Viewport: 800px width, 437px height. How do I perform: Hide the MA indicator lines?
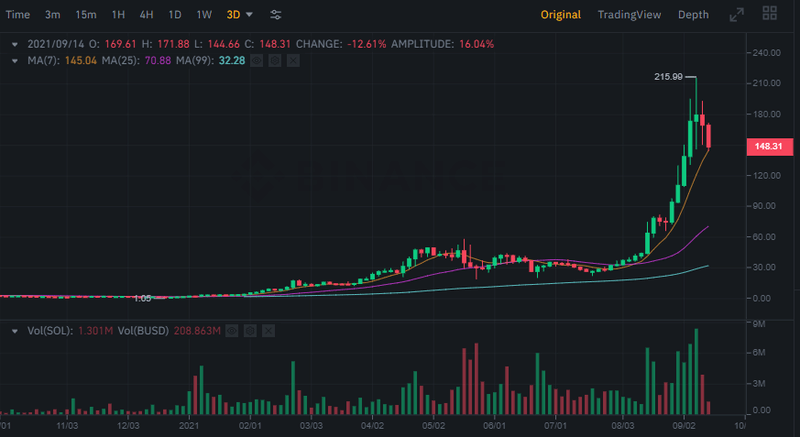(256, 61)
